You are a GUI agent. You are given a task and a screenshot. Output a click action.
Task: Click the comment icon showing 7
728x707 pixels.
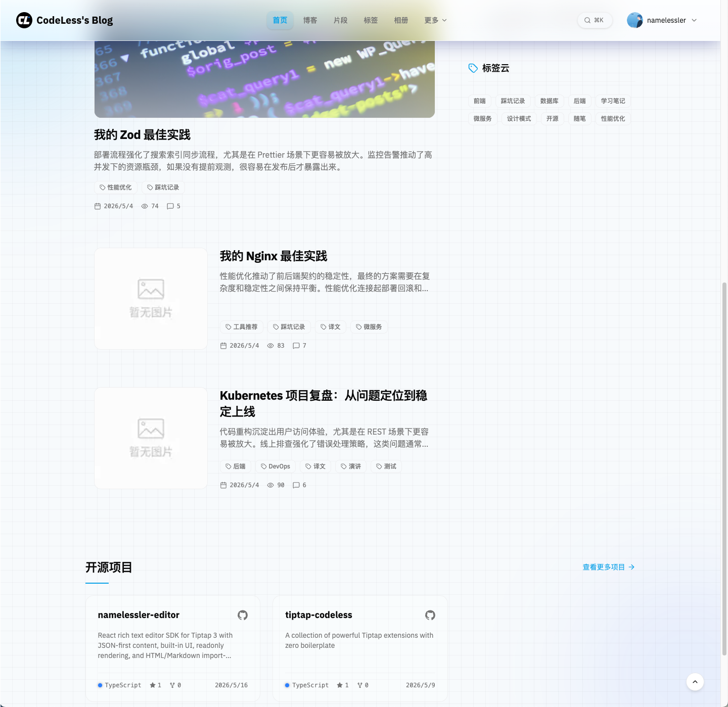296,346
